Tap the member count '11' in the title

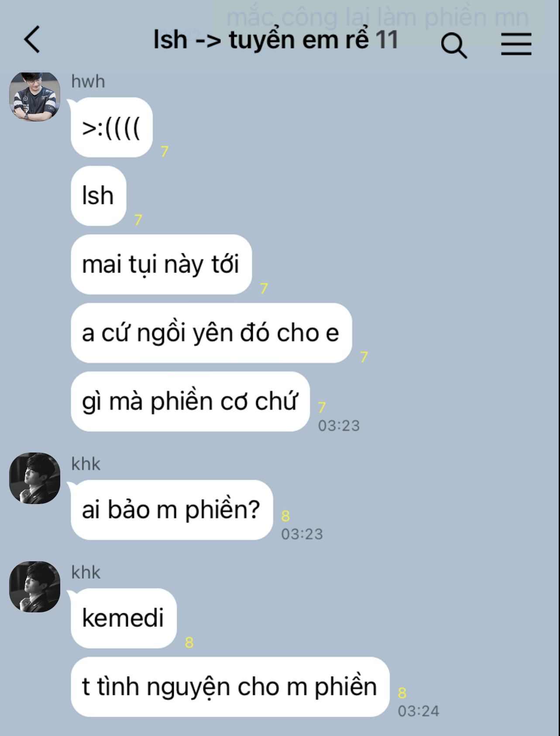point(386,39)
